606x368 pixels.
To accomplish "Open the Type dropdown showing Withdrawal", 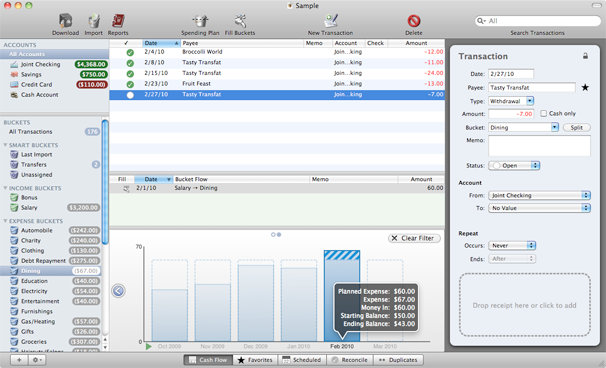I will [x=511, y=101].
